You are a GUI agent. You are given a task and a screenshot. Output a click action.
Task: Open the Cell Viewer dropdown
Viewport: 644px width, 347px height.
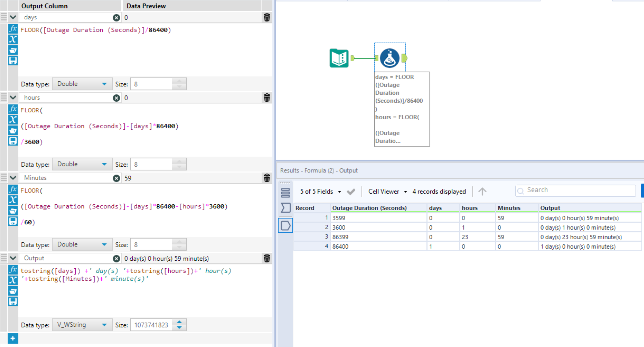(387, 191)
